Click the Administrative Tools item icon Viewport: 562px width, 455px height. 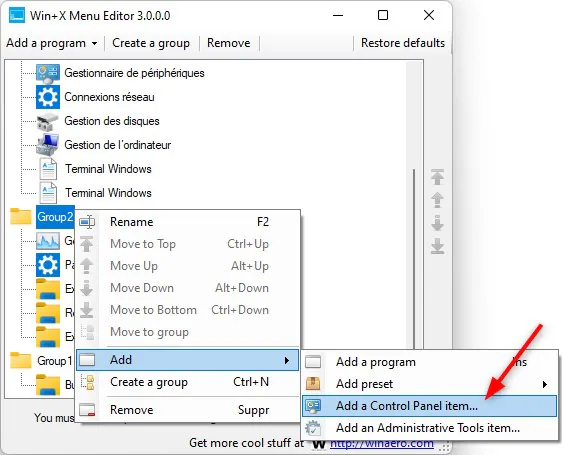[313, 428]
